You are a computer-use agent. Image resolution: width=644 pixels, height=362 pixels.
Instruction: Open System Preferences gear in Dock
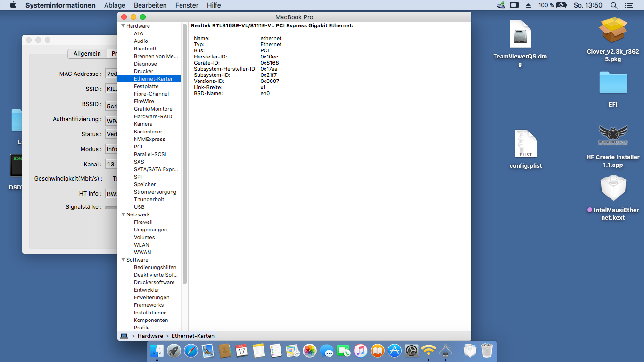point(412,351)
